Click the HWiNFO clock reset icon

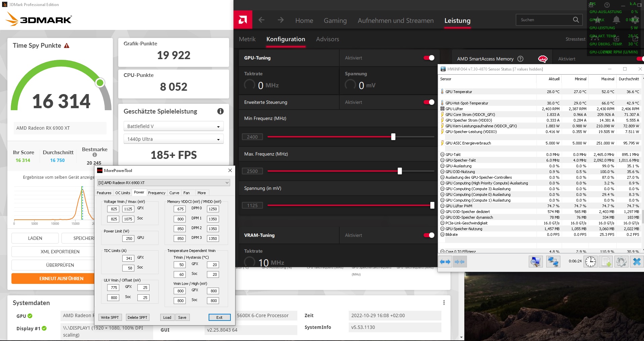[x=590, y=262]
